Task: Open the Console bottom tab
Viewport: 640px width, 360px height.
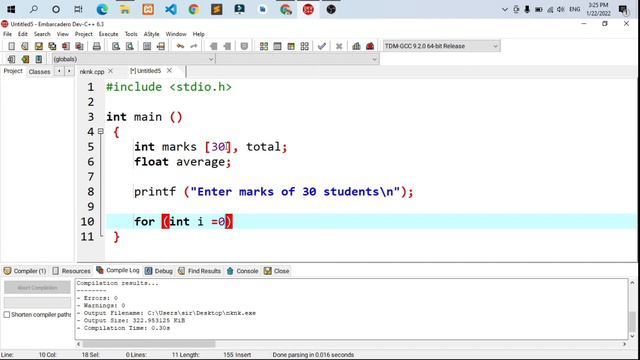Action: coord(242,271)
